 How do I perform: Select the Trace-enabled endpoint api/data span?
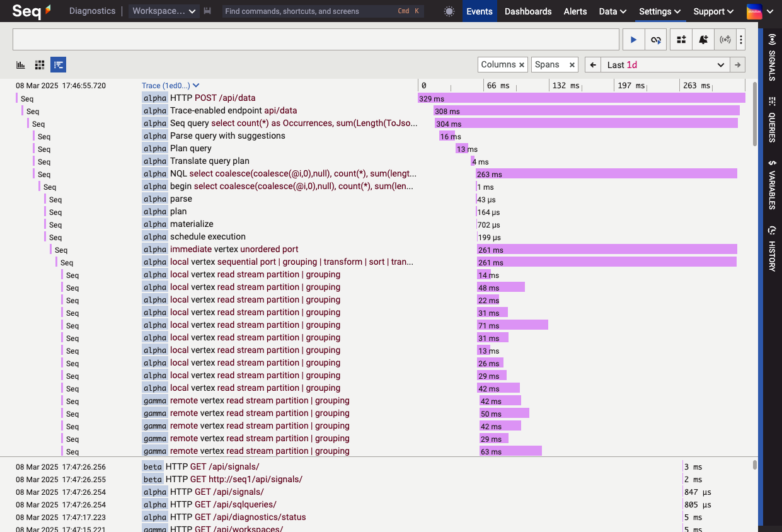[x=233, y=111]
